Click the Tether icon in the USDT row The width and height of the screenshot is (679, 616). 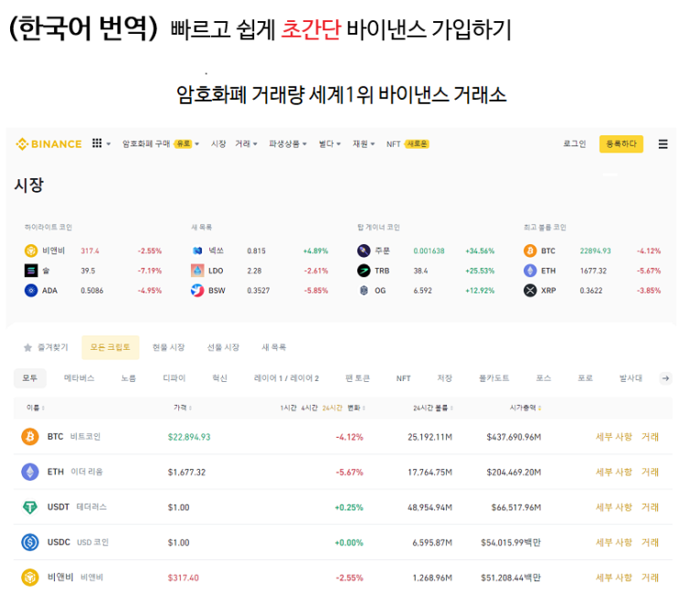[30, 507]
